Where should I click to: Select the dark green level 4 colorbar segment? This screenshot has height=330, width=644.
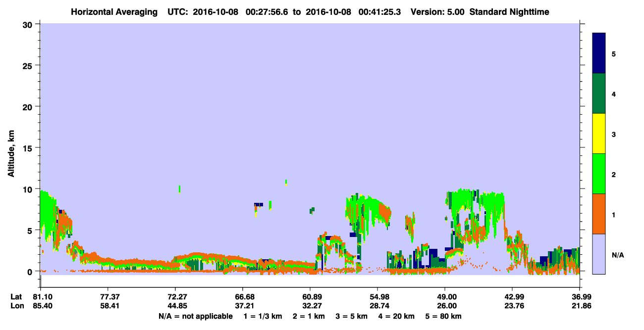coord(599,94)
